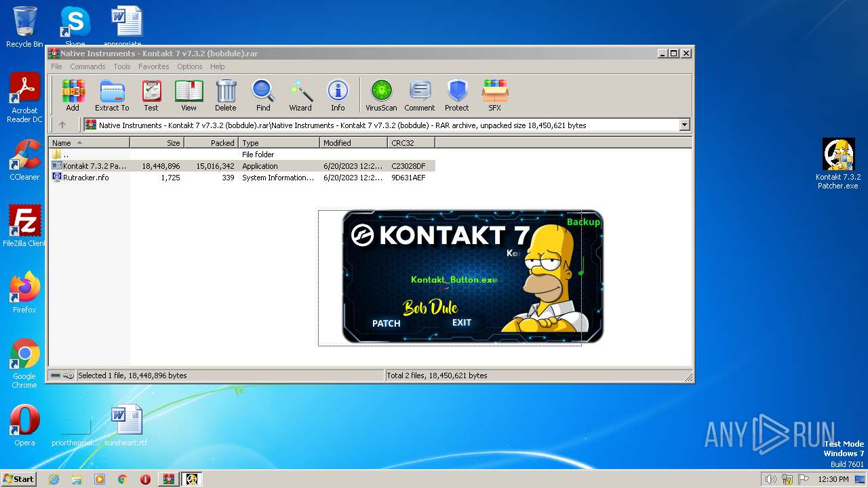The width and height of the screenshot is (868, 488).
Task: Open the Options menu
Action: point(190,66)
